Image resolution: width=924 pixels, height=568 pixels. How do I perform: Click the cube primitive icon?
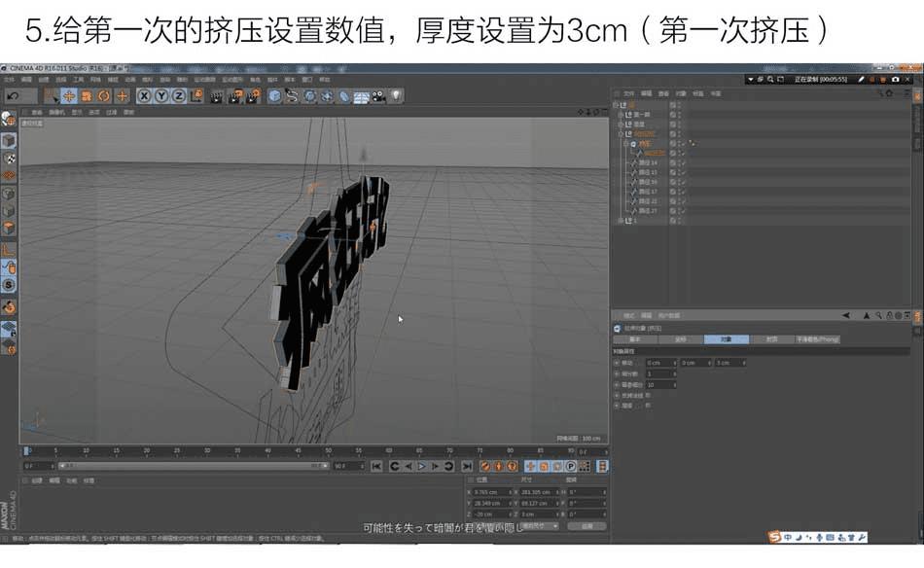click(275, 95)
